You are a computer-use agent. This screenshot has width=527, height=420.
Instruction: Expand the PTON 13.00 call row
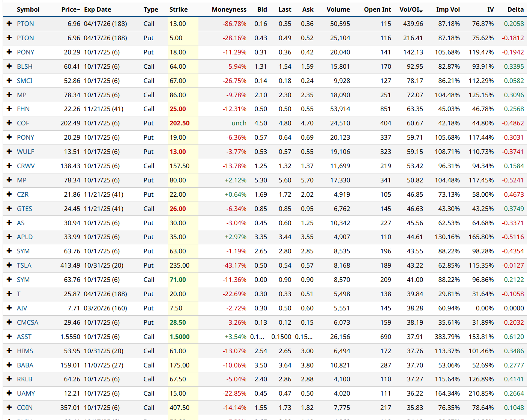pos(9,23)
